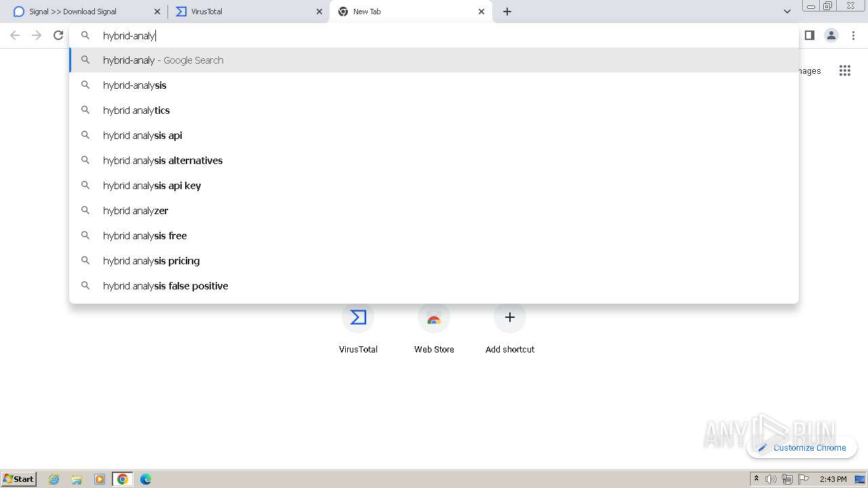This screenshot has width=868, height=488.
Task: Reload the current page
Action: (58, 35)
